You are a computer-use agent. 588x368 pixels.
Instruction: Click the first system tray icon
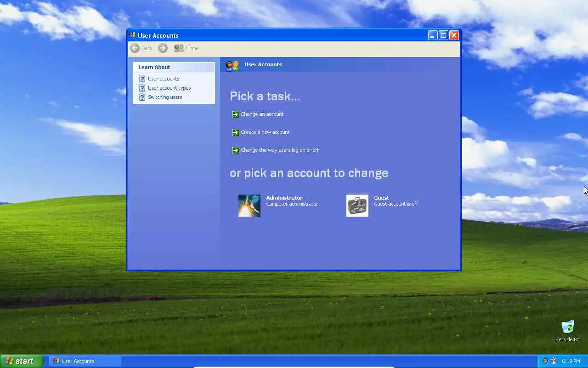pyautogui.click(x=545, y=361)
